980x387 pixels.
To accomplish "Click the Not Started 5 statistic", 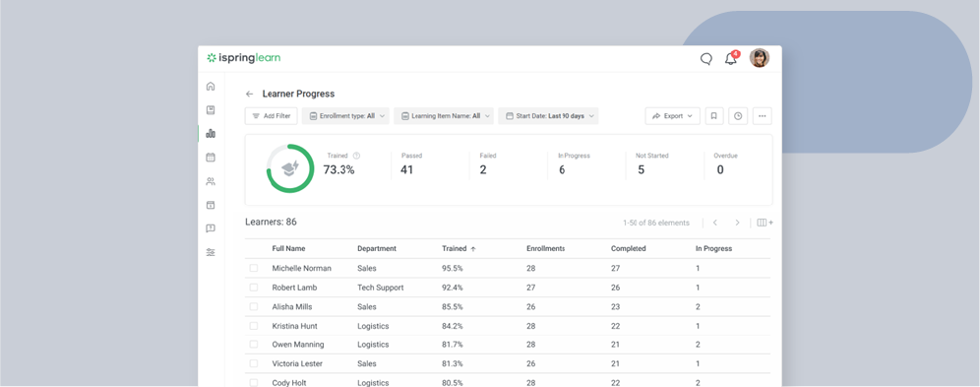I will coord(653,164).
